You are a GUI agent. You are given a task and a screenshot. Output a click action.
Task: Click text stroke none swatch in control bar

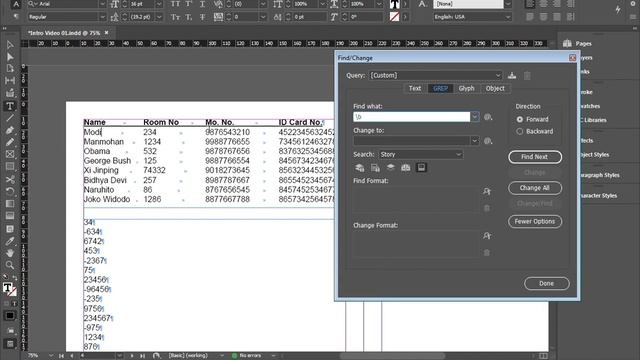click(x=394, y=17)
